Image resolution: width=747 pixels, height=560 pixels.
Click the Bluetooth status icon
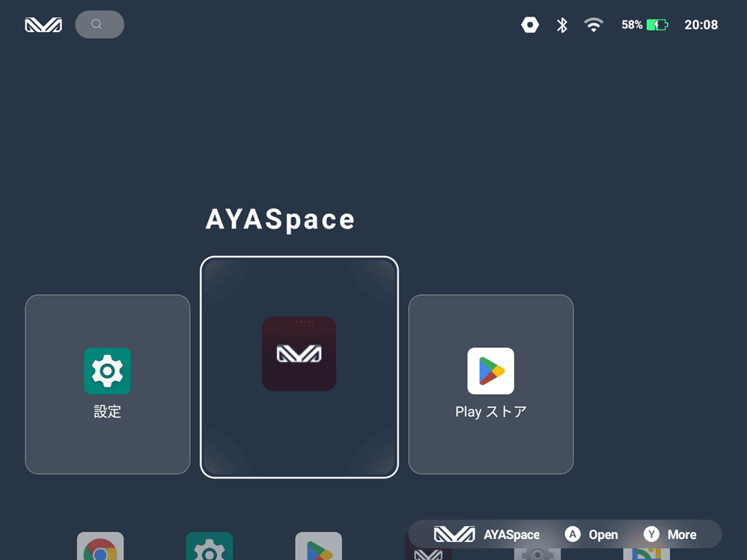click(x=562, y=24)
